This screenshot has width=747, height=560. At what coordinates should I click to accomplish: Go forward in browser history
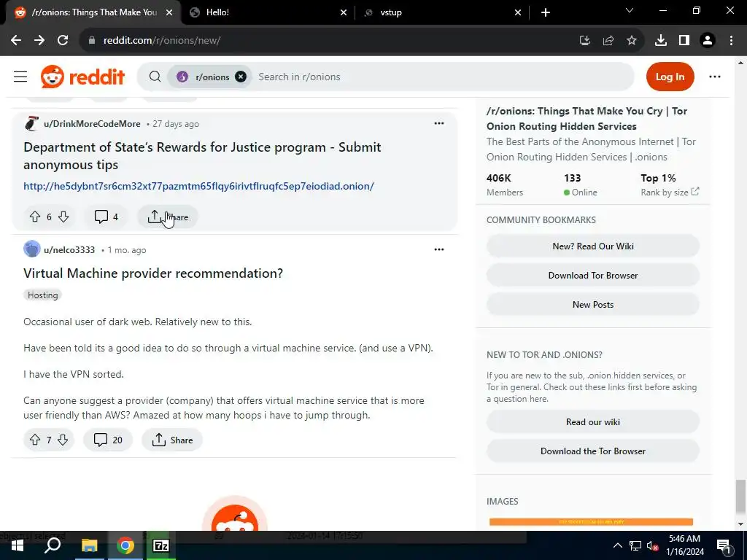point(39,41)
